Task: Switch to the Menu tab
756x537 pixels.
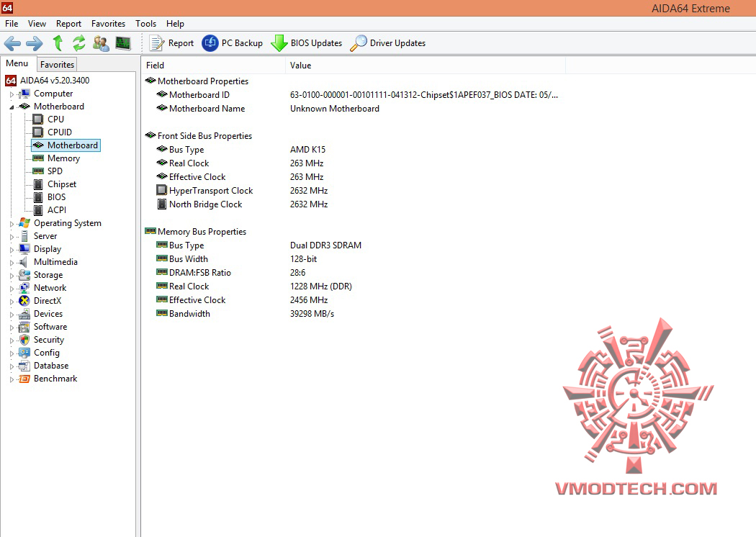Action: 17,63
